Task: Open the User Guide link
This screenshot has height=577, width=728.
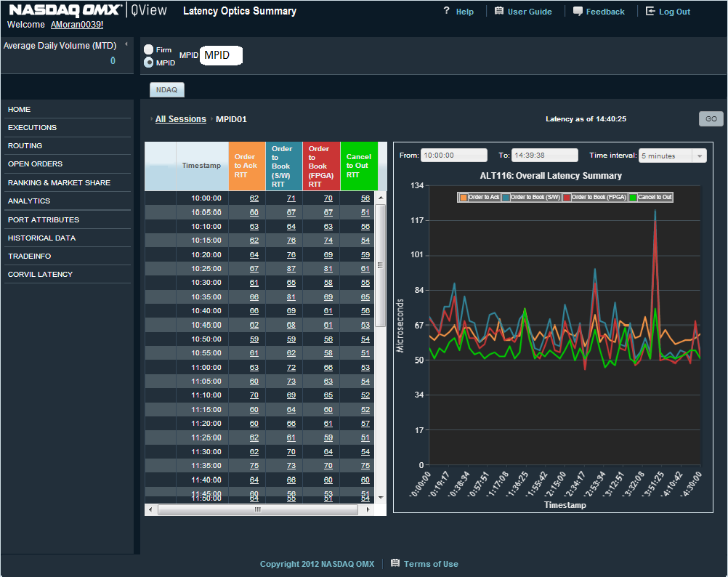Action: [530, 12]
